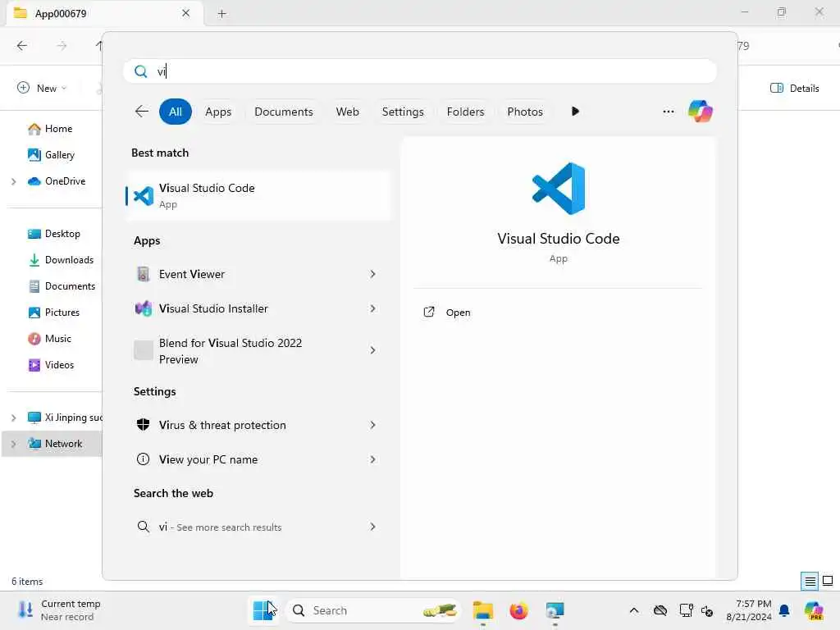Open the three-dot options menu in search

(668, 112)
